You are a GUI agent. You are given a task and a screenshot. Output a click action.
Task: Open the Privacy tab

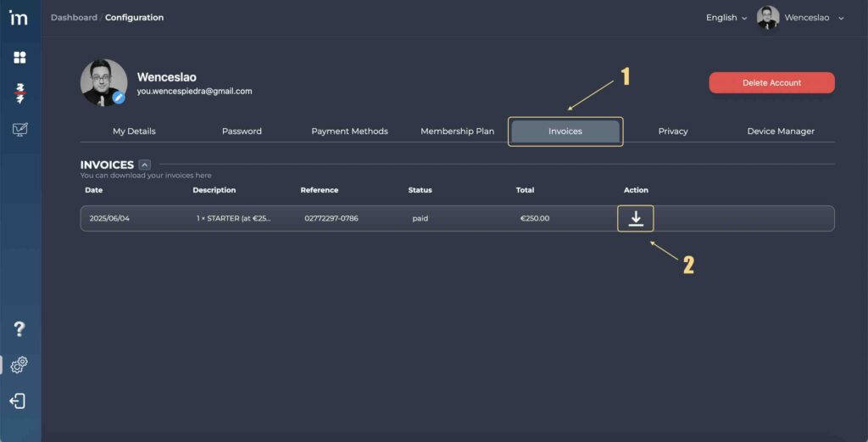coord(673,131)
